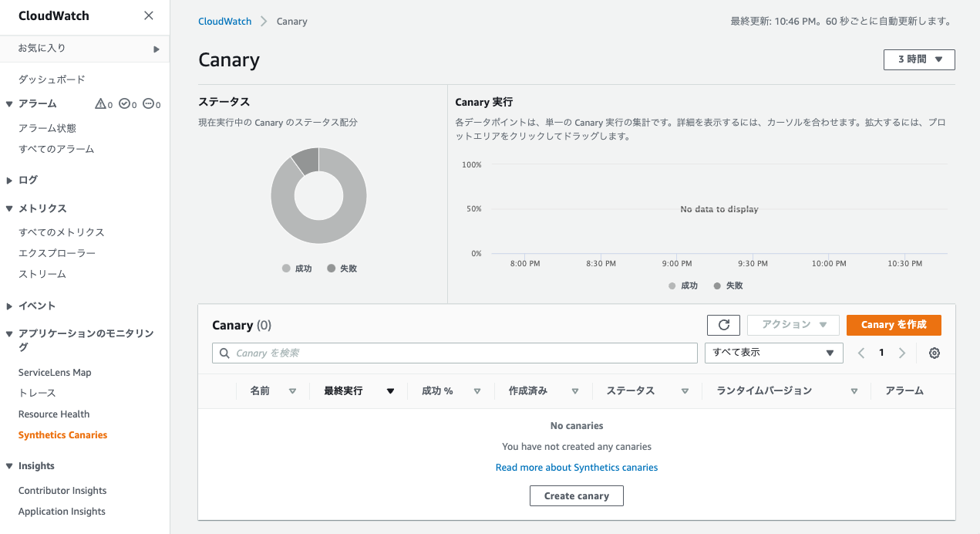Click the ステータス column header

[631, 391]
